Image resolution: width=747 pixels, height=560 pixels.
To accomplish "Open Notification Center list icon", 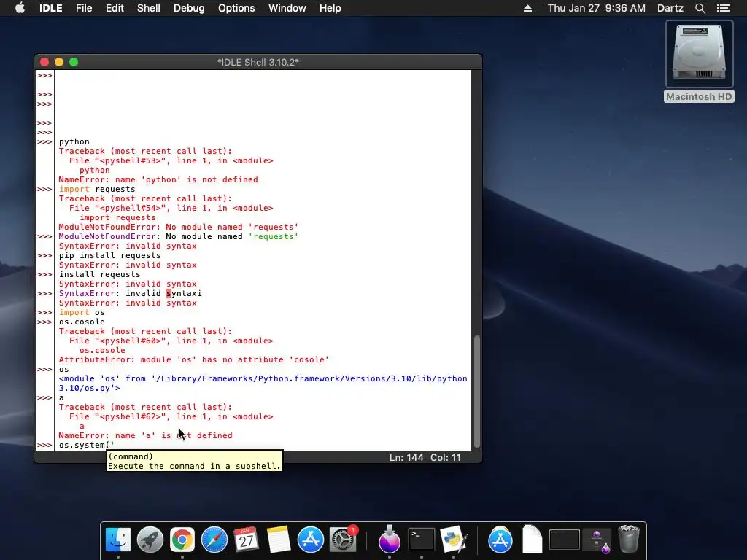I will pos(724,8).
